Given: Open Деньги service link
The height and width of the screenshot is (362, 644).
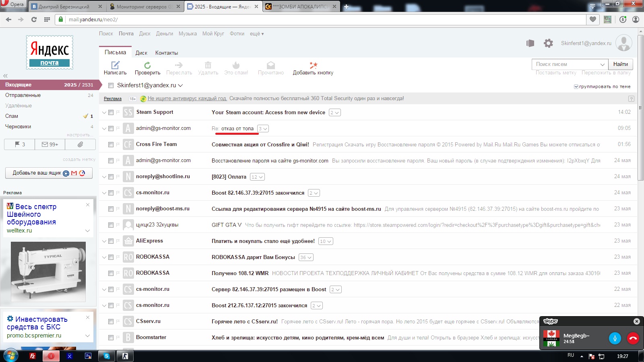Looking at the screenshot, I should (165, 34).
